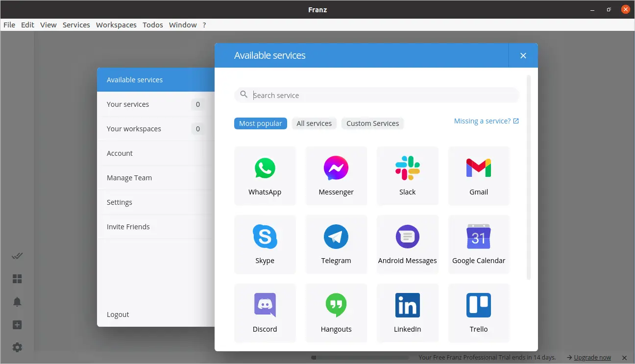
Task: Open Manage Team section
Action: click(x=156, y=178)
